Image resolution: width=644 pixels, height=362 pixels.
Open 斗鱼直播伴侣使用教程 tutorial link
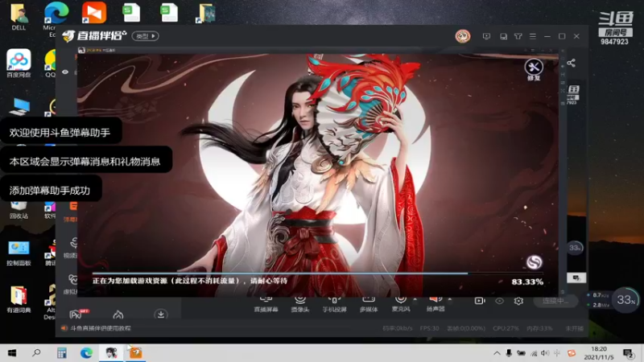100,328
